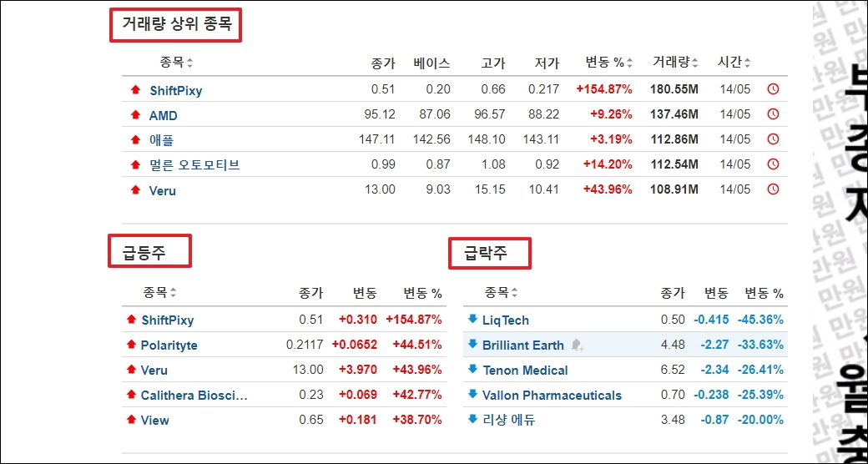Click the red up arrow beside AMD
Viewport: 868px width, 464px height.
(135, 114)
